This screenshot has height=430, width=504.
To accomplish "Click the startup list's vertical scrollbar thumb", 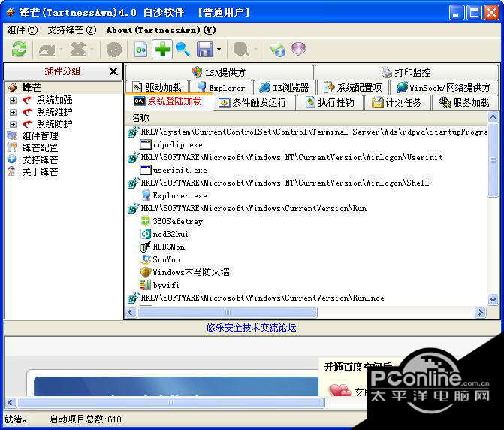I will tap(493, 160).
